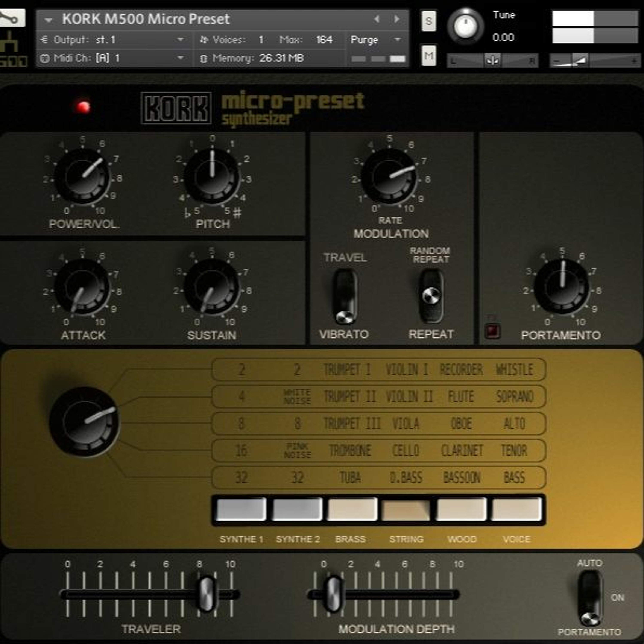Click the CLARINET label

[462, 451]
